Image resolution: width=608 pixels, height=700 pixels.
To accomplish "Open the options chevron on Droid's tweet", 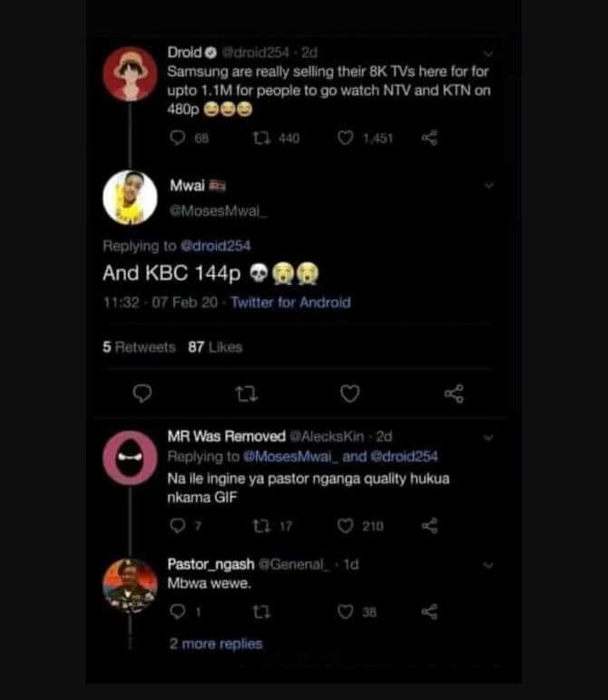I will click(489, 54).
